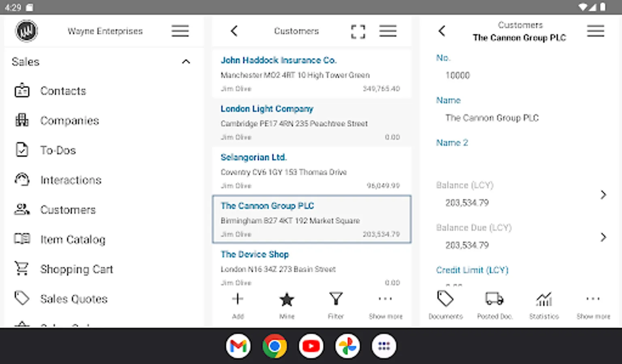Image resolution: width=622 pixels, height=364 pixels.
Task: Click the Contacts card icon
Action: click(x=22, y=91)
